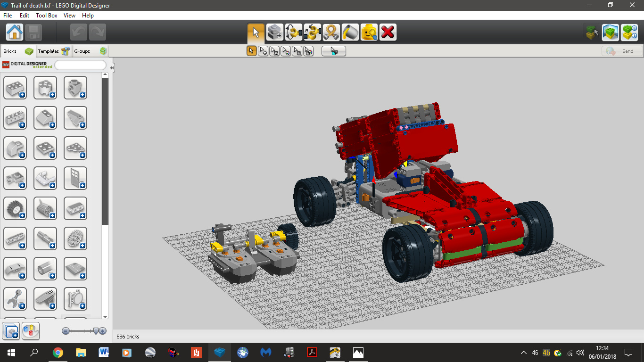644x362 pixels.
Task: Open the curved arch brick category
Action: 15,148
